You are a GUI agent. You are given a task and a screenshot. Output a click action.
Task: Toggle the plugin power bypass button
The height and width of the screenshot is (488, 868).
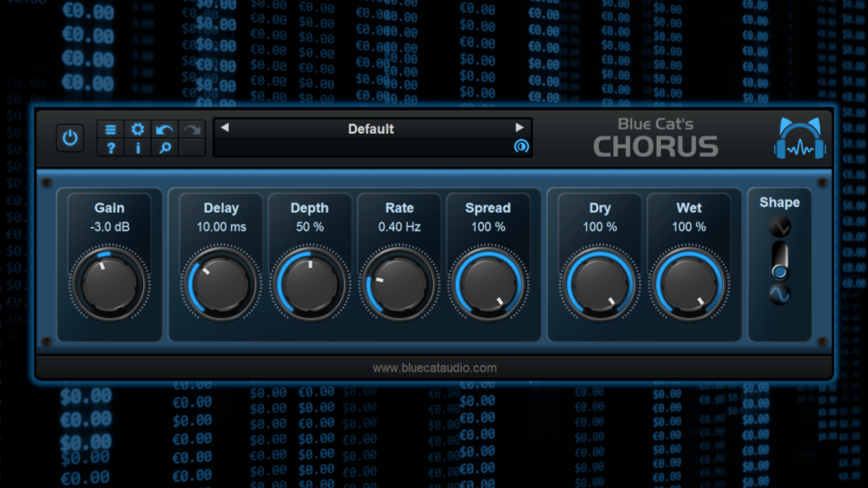click(70, 138)
